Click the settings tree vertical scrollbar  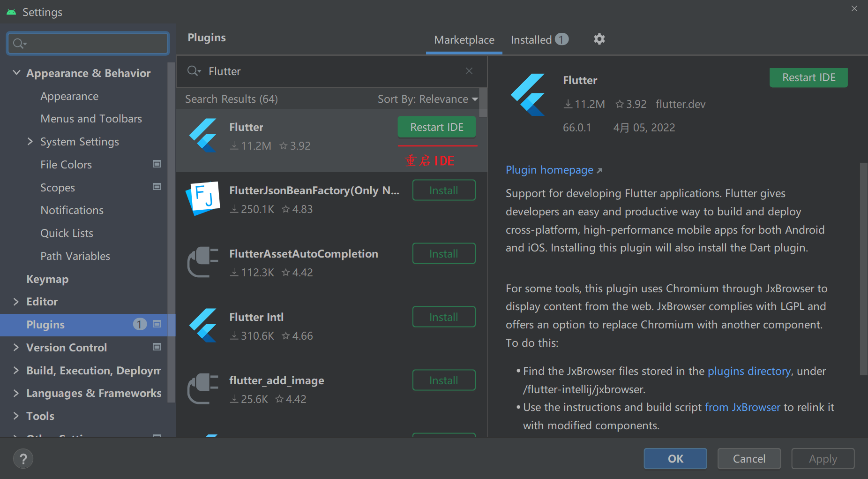(171, 232)
